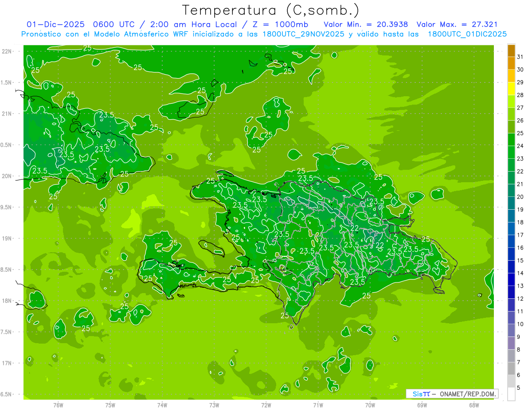Click the '15' colorbar scale label

[520, 261]
